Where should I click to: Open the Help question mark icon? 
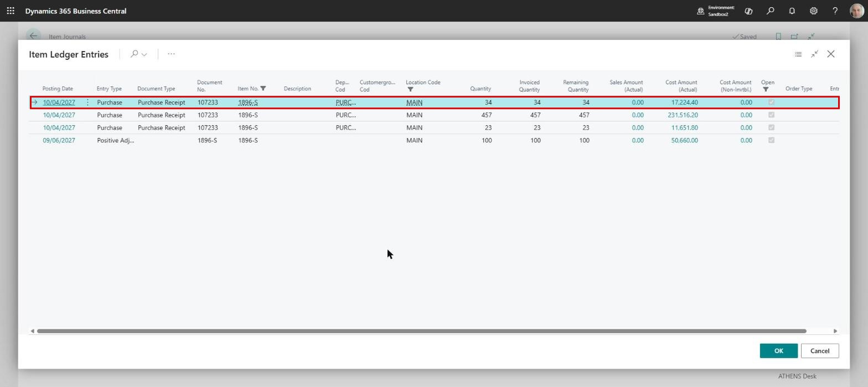(835, 11)
